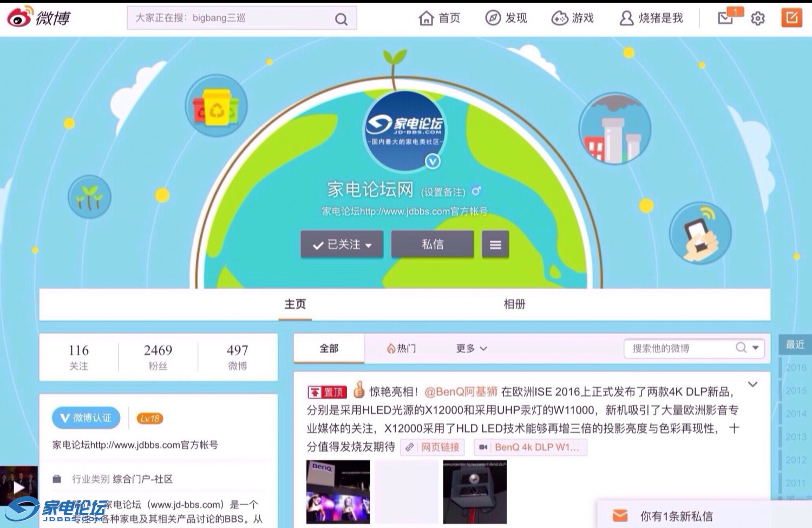The height and width of the screenshot is (528, 812).
Task: Open the third projector post image
Action: 475,492
